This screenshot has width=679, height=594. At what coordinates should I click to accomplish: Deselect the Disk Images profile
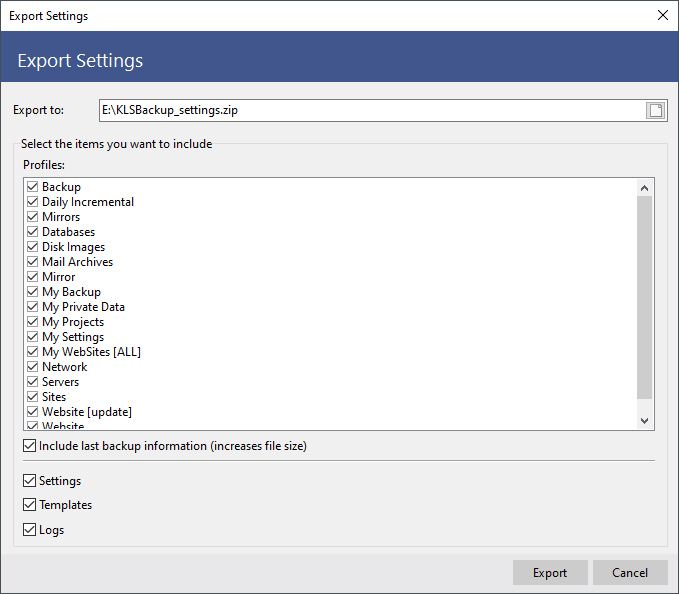33,247
